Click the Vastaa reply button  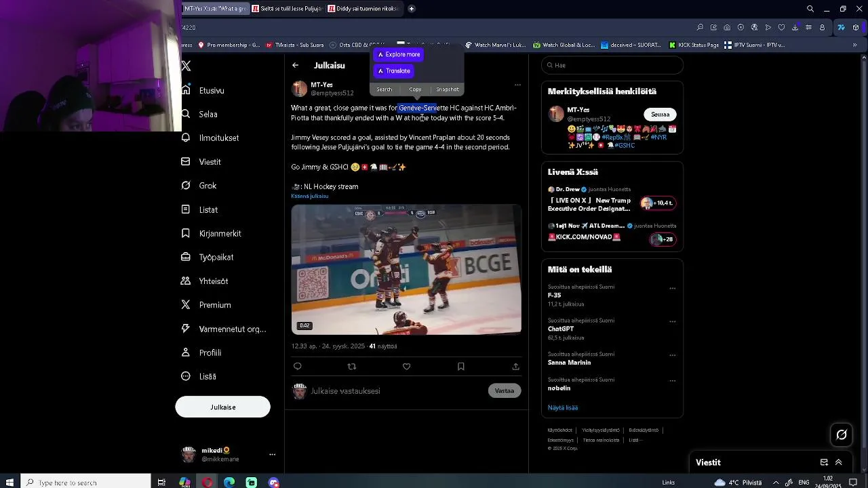pyautogui.click(x=505, y=390)
